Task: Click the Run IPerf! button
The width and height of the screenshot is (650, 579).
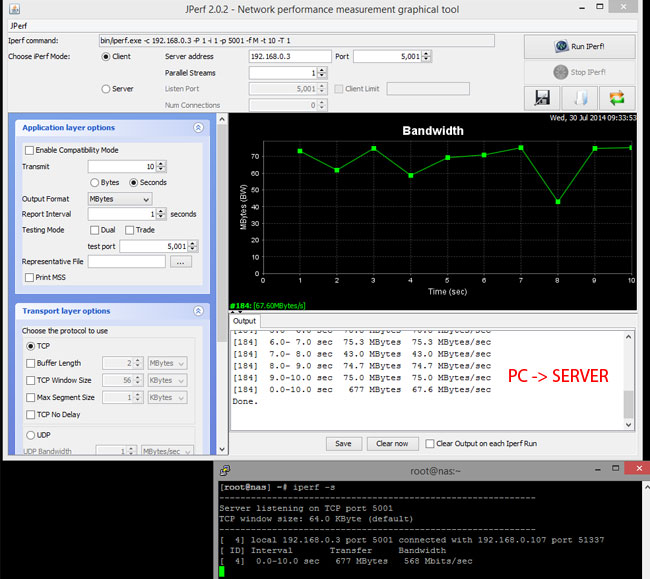Action: coord(580,46)
